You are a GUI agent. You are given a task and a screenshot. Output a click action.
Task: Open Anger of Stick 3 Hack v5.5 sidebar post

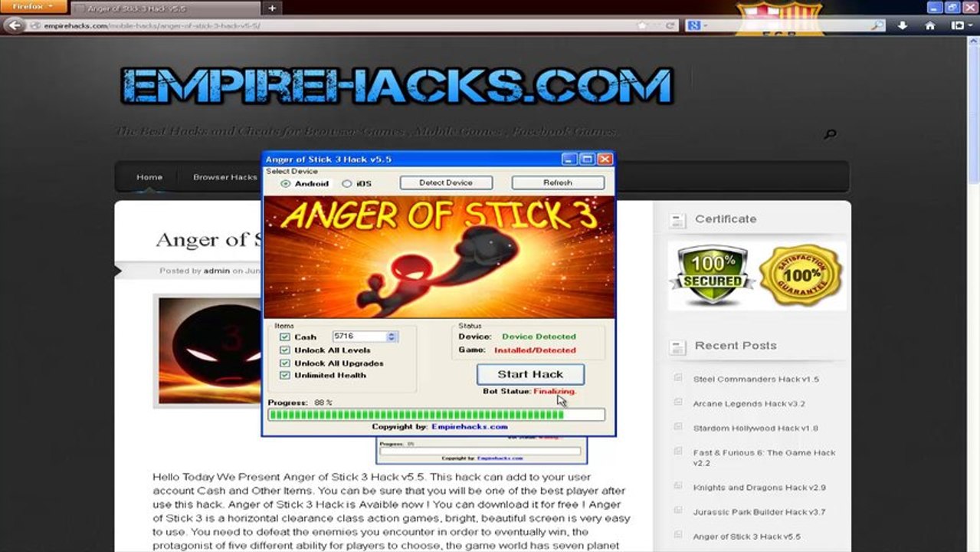pos(748,537)
